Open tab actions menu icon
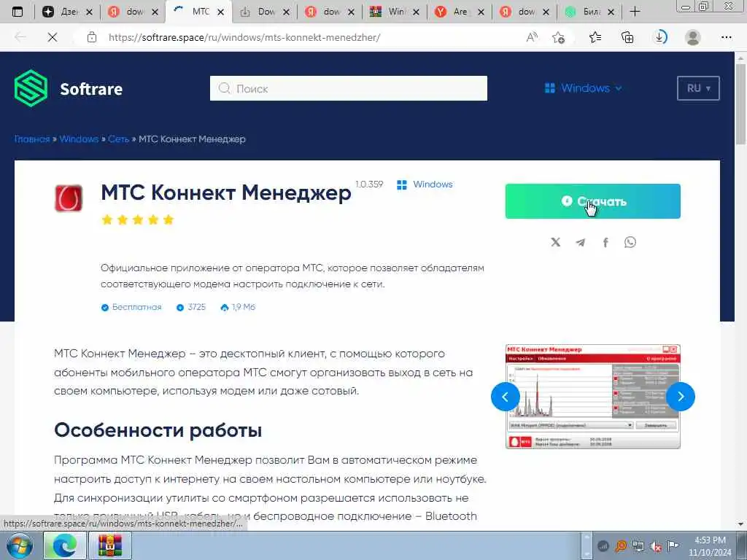Screen dimensions: 747x560 (x=18, y=12)
